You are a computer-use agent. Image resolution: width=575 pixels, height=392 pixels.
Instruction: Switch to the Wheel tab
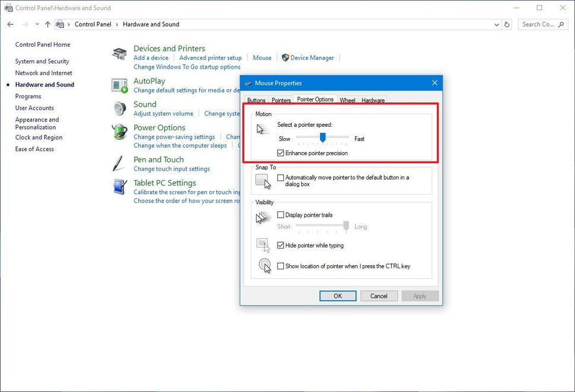pyautogui.click(x=347, y=100)
